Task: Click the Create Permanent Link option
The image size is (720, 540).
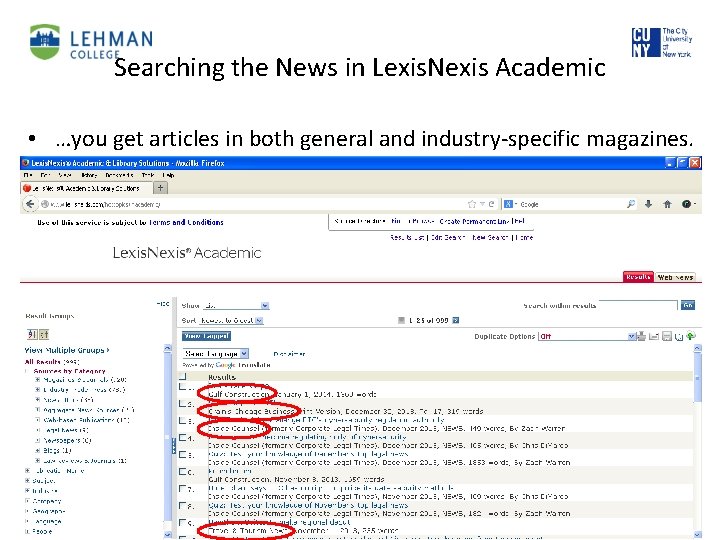Action: [x=475, y=221]
